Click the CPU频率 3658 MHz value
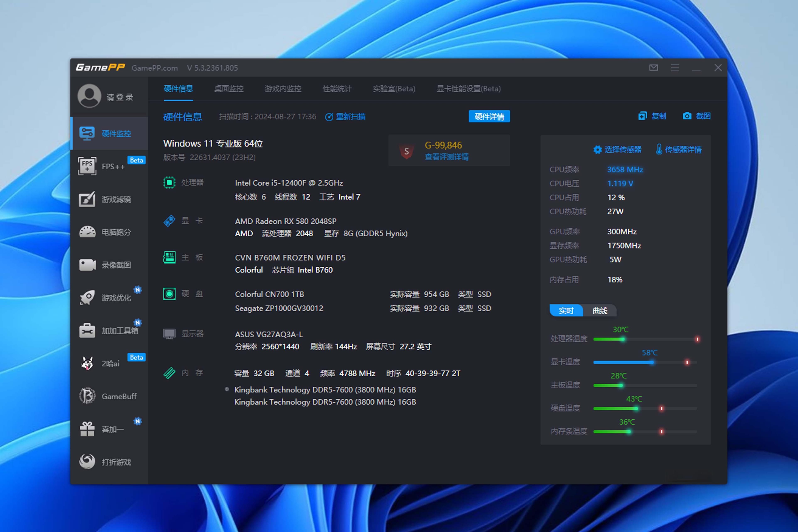798x532 pixels. pyautogui.click(x=625, y=170)
